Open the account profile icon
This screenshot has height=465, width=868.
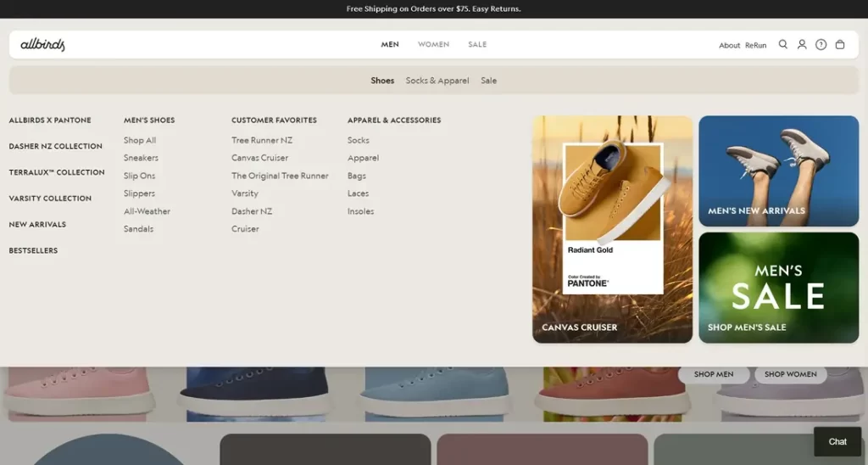tap(802, 44)
